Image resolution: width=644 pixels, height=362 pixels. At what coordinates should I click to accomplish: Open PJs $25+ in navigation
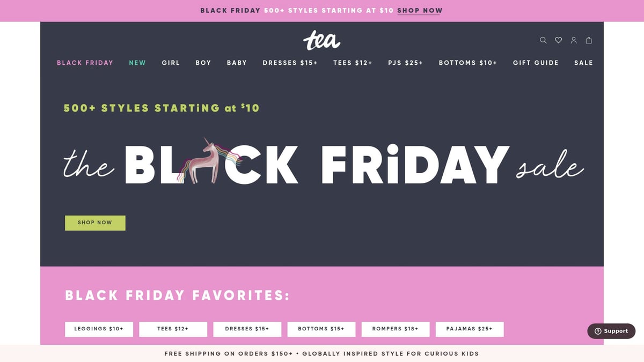coord(405,63)
